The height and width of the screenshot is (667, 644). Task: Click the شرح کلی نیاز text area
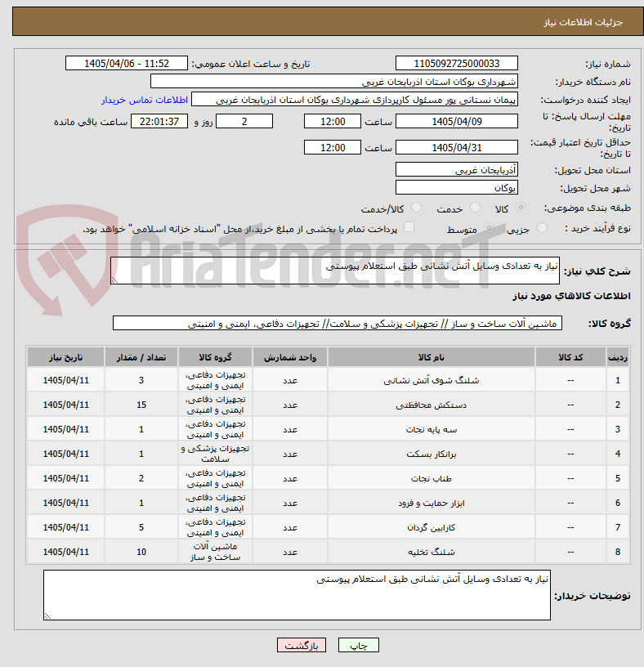[335, 271]
